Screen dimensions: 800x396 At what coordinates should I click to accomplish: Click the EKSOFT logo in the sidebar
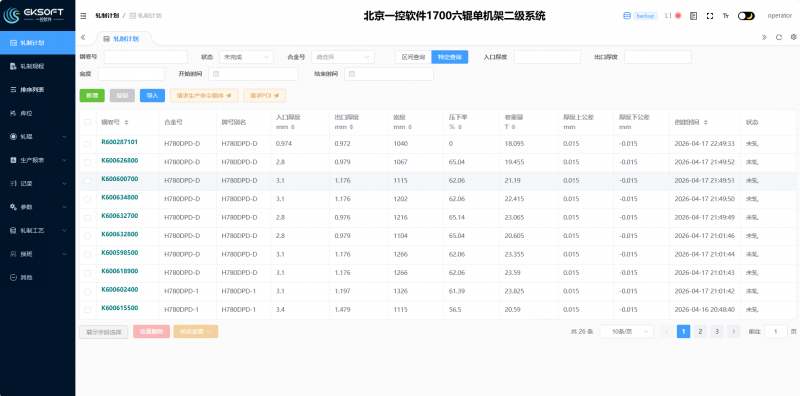(x=34, y=15)
